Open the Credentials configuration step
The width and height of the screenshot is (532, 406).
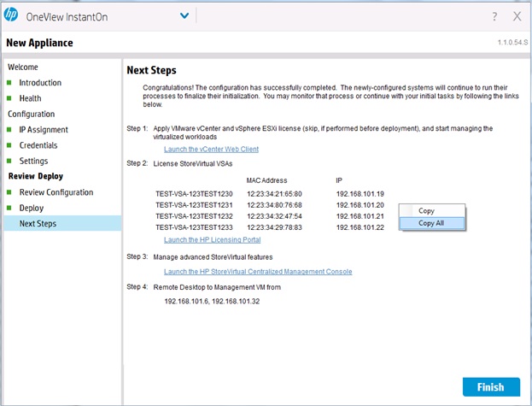click(38, 145)
